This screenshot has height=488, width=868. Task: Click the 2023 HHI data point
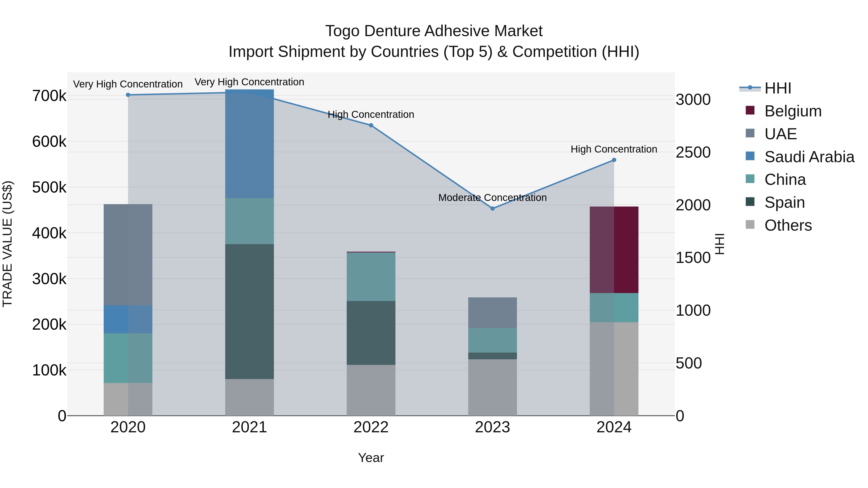coord(493,208)
